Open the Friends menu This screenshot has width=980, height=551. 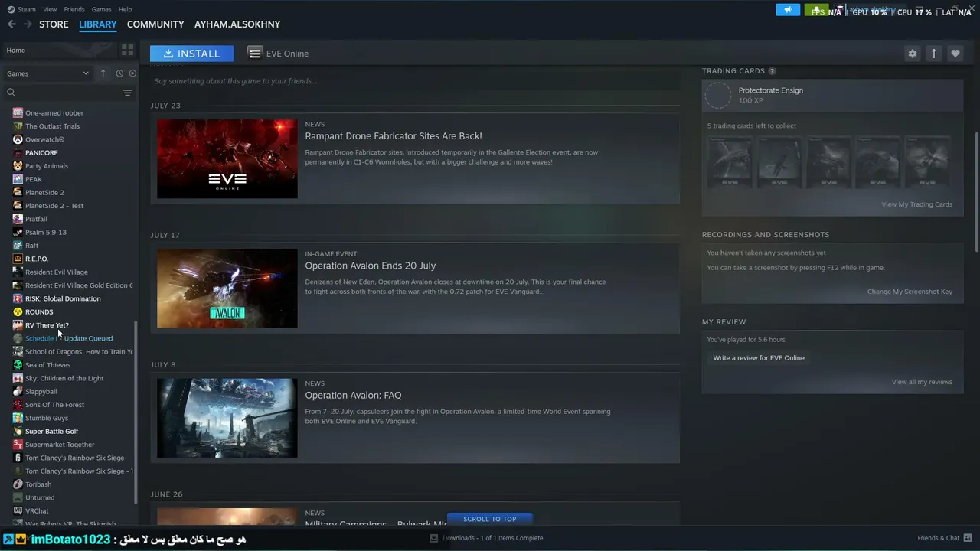coord(74,9)
